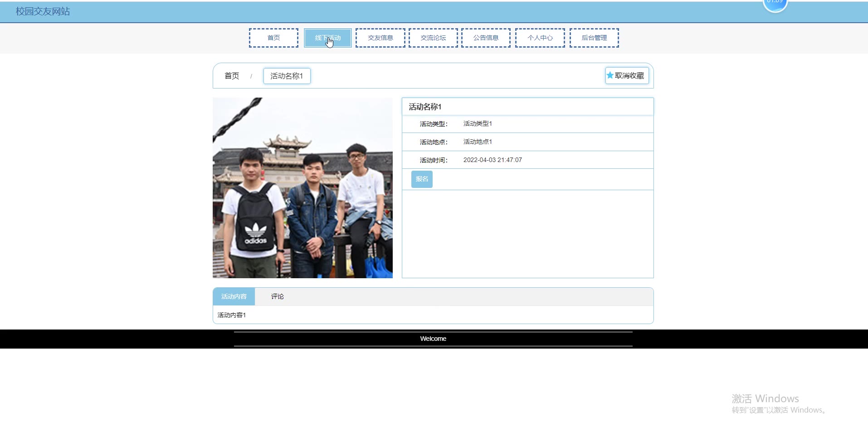The image size is (868, 433).
Task: Click the activity time 2022-04-03 21:47:07
Action: click(493, 160)
